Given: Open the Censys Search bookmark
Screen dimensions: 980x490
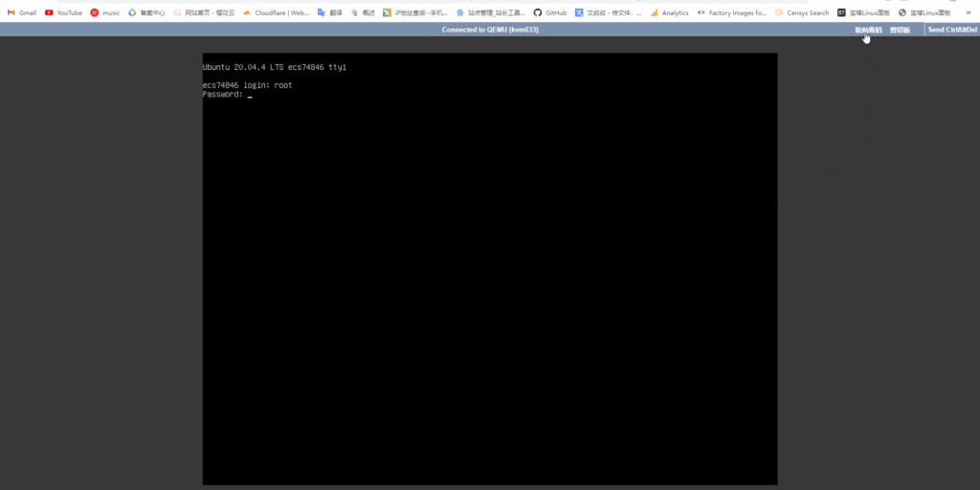Looking at the screenshot, I should tap(802, 12).
